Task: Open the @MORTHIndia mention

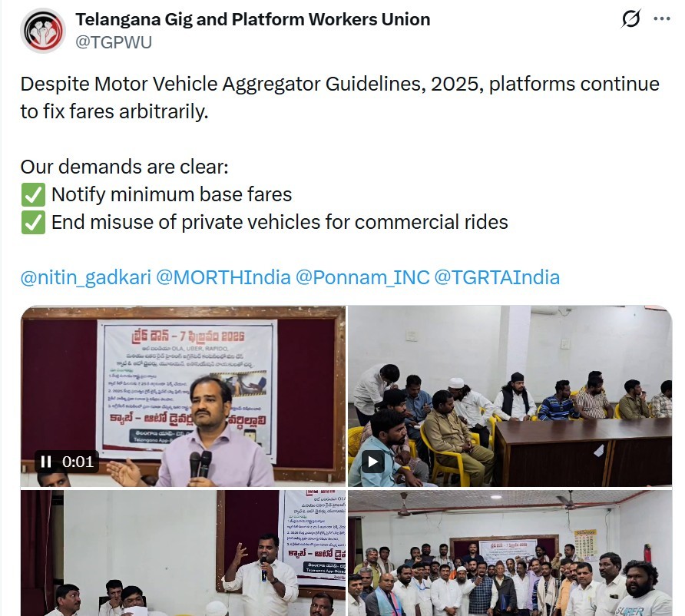Action: 223,277
